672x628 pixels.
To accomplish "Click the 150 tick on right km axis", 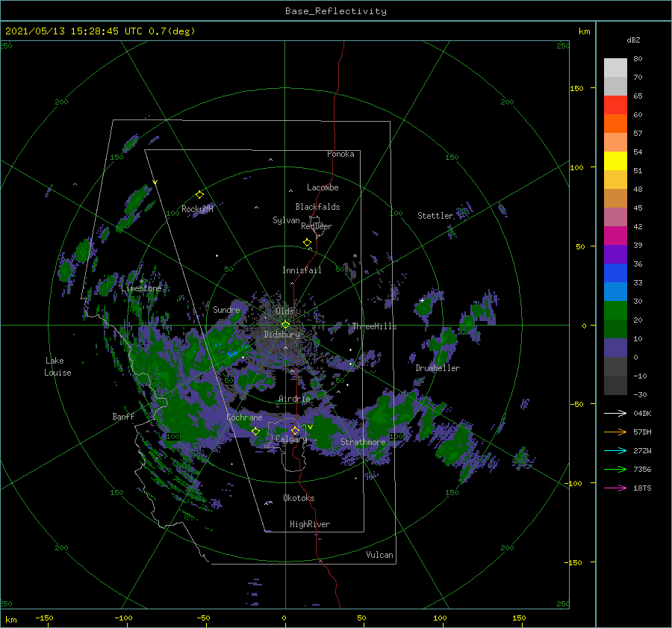I will (x=576, y=88).
